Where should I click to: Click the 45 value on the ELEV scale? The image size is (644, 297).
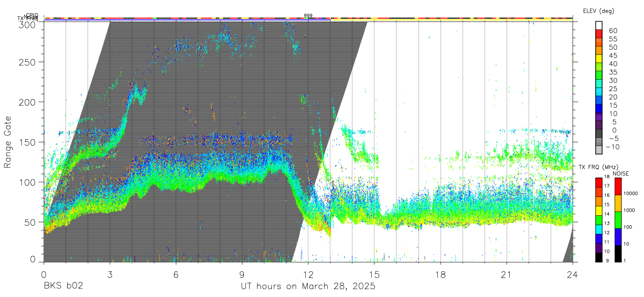pyautogui.click(x=613, y=56)
